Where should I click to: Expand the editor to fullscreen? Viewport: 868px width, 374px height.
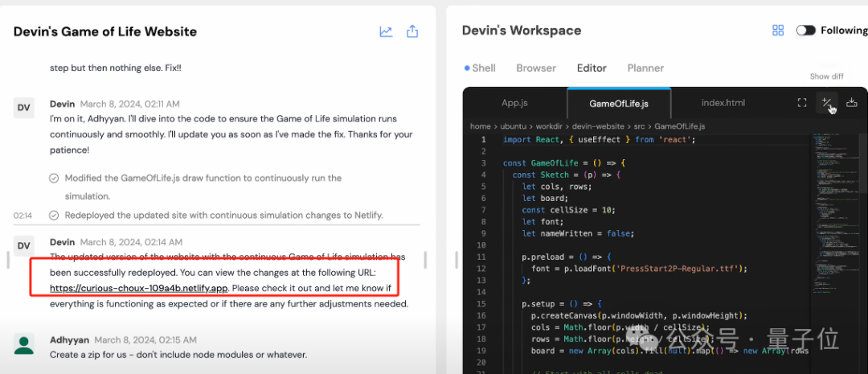click(x=801, y=102)
